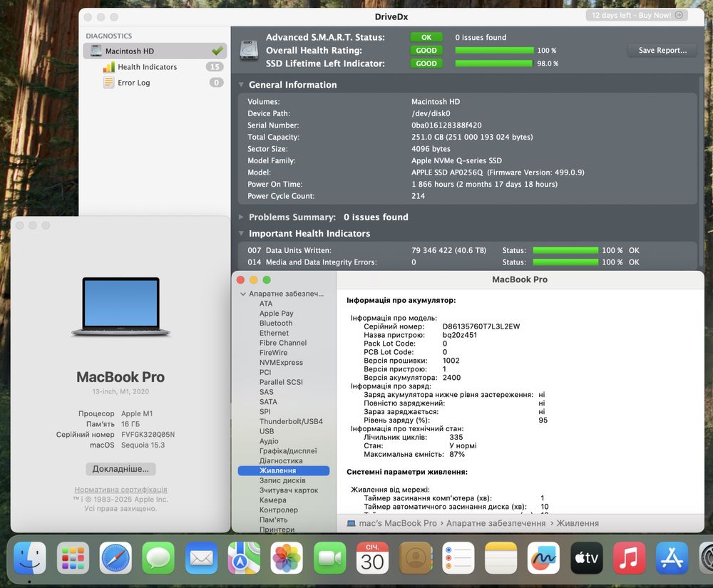This screenshot has height=588, width=713.
Task: Select Камера hardware item
Action: click(x=273, y=500)
